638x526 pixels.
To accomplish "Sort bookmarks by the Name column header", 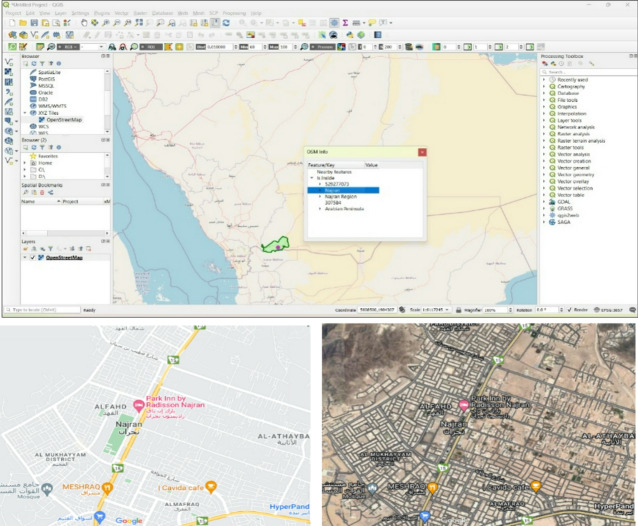I will (40, 201).
